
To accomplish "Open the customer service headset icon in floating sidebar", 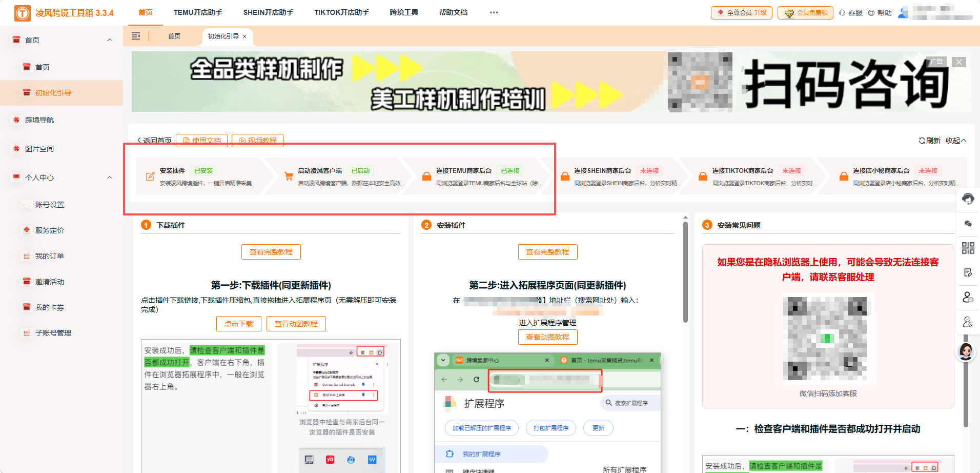I will (x=968, y=199).
